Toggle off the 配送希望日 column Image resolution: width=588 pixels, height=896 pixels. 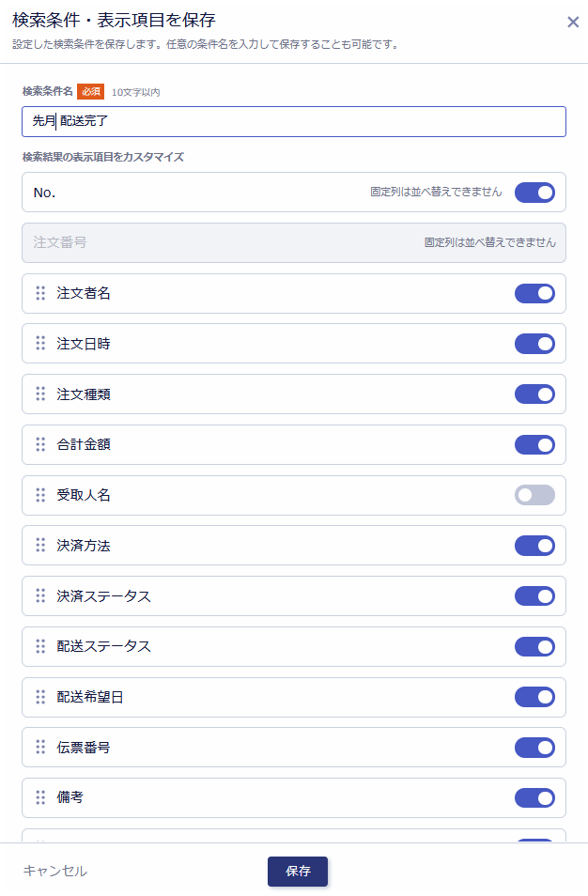[534, 697]
